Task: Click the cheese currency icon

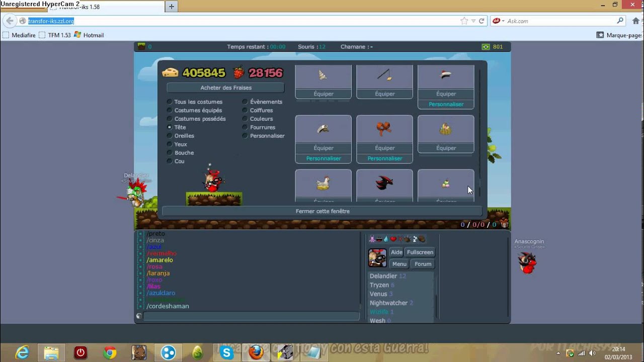Action: [x=170, y=72]
